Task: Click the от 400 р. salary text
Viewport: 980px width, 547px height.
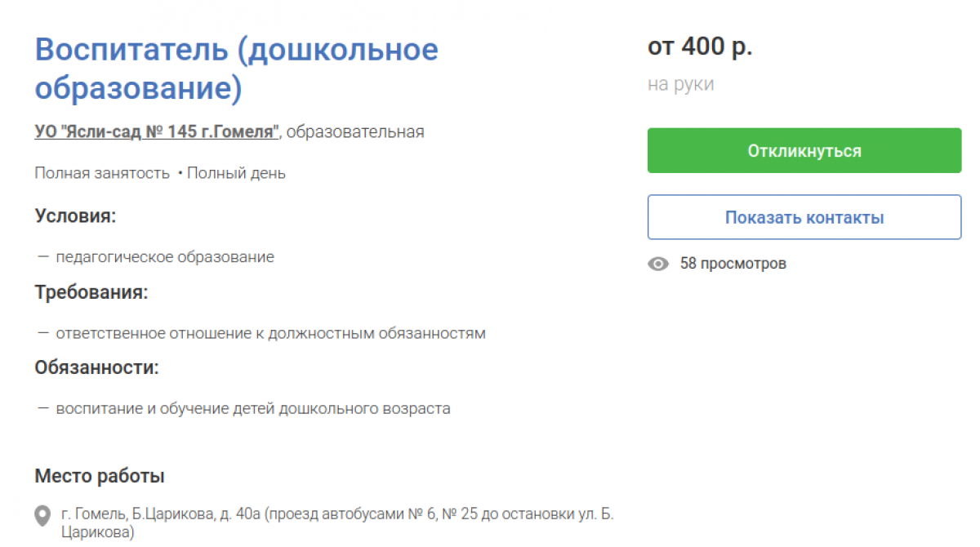Action: click(x=700, y=47)
